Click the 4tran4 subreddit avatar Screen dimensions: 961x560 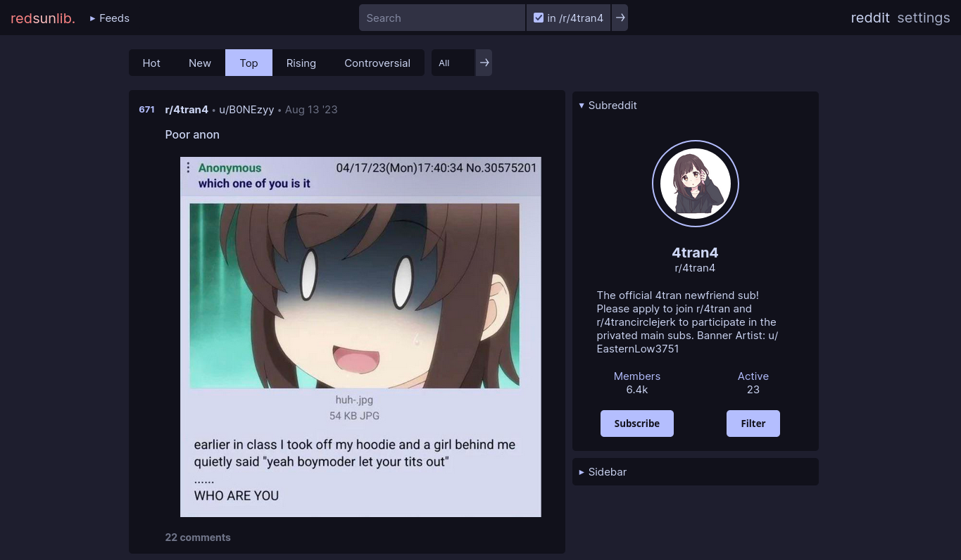click(696, 184)
